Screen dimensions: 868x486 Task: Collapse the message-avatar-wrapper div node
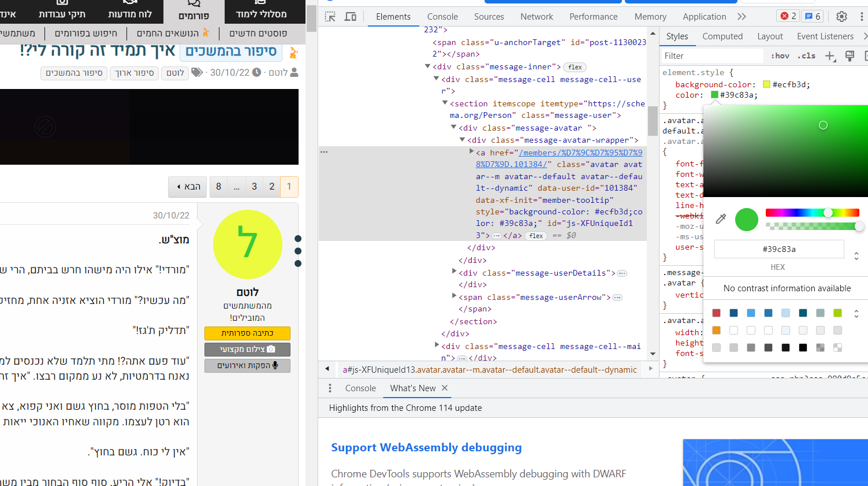tap(462, 140)
